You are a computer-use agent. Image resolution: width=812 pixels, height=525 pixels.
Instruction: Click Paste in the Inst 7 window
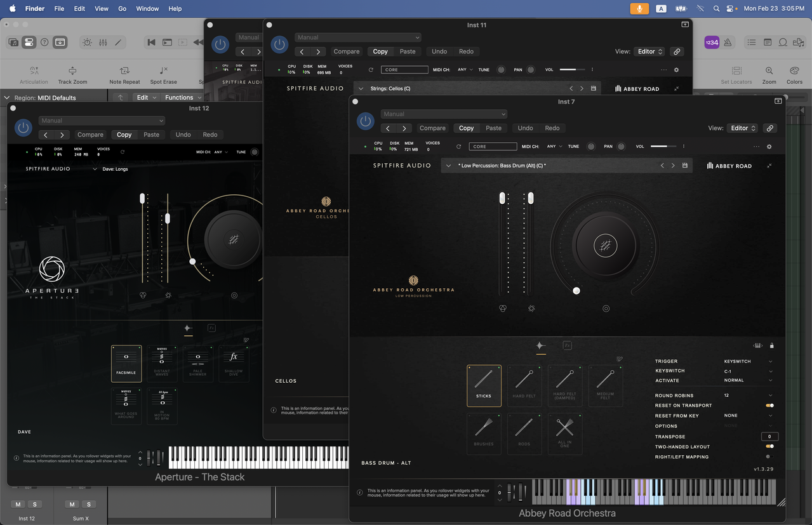(493, 128)
